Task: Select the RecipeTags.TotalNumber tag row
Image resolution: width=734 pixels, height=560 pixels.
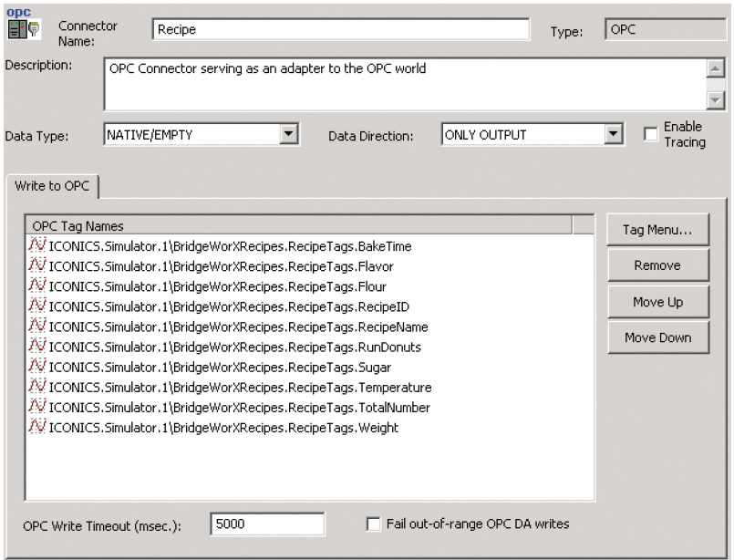Action: point(230,407)
